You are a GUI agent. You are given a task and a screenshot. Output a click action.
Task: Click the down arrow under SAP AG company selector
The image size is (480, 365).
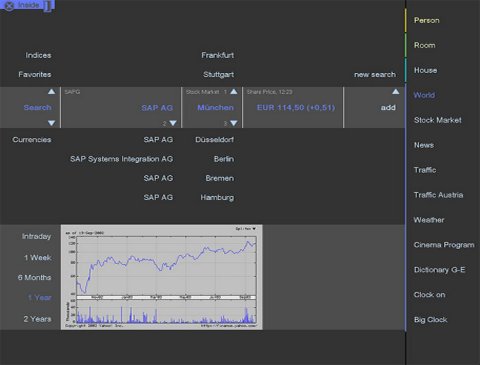click(173, 123)
